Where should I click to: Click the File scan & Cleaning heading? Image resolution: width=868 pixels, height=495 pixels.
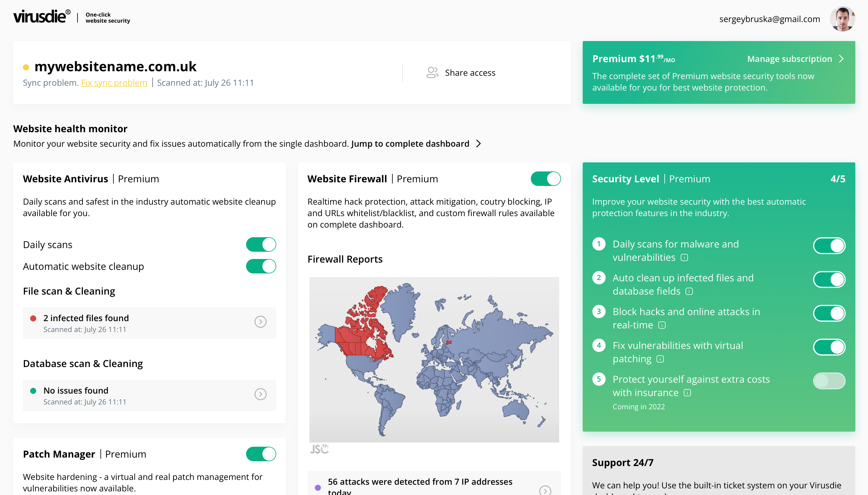69,291
